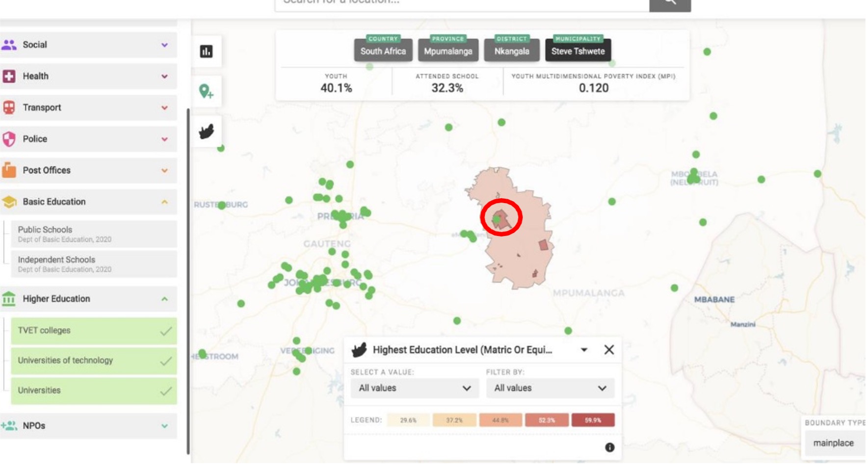This screenshot has height=465, width=868.
Task: Select the Nkangala district breadcrumb
Action: pos(511,51)
